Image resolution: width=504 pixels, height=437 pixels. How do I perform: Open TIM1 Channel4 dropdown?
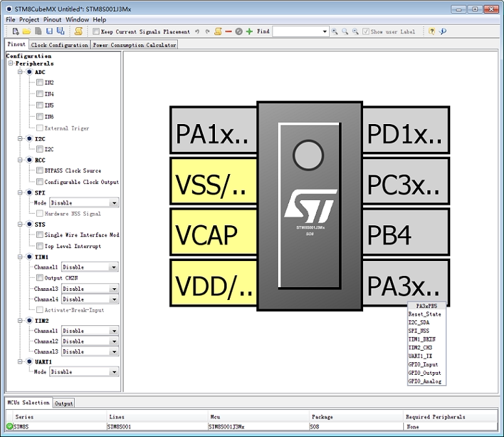pyautogui.click(x=90, y=299)
